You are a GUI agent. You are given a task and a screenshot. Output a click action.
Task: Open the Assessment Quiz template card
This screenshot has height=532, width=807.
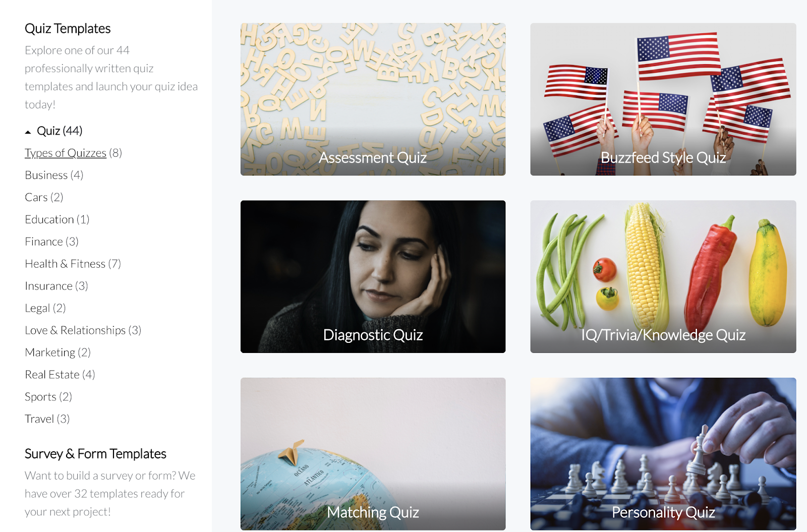[x=373, y=99]
